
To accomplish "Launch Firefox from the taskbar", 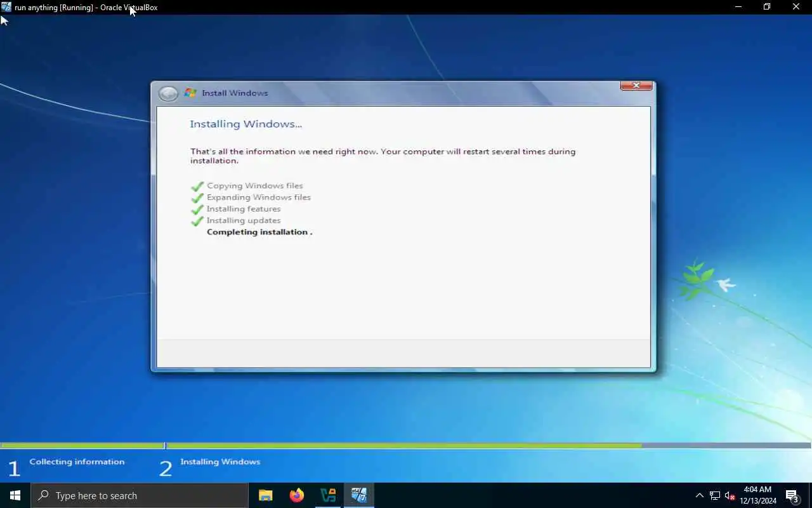I will point(297,495).
